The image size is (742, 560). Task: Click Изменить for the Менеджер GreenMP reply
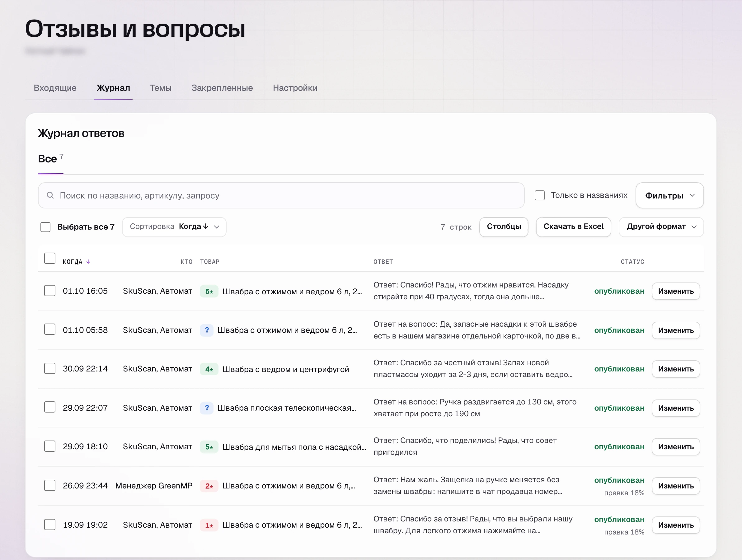click(x=676, y=486)
